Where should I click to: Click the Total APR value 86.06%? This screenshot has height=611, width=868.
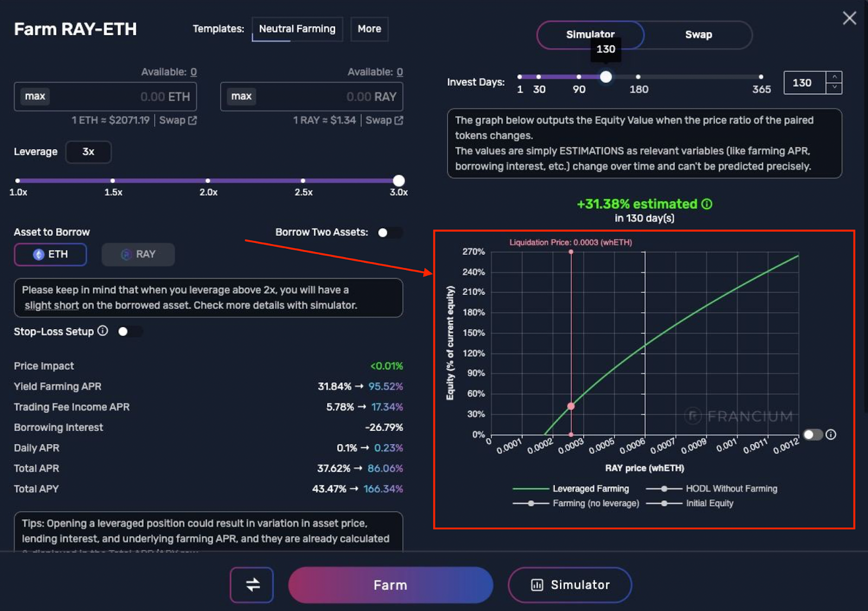click(385, 468)
